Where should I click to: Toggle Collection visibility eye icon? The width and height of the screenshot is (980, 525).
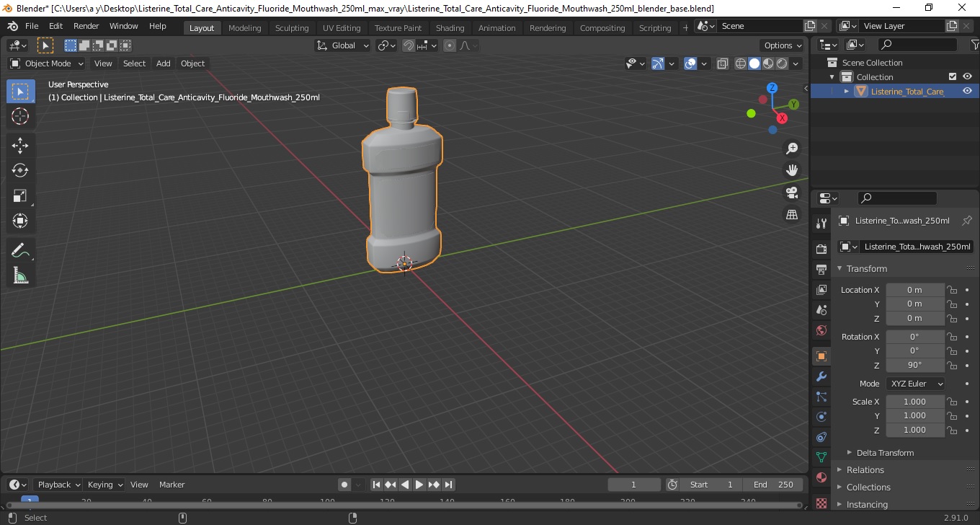click(967, 76)
